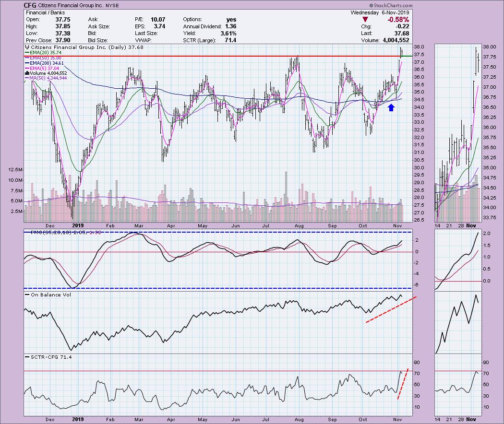Click the Prev Close value 37.90
Image resolution: width=504 pixels, height=424 pixels.
[x=63, y=40]
